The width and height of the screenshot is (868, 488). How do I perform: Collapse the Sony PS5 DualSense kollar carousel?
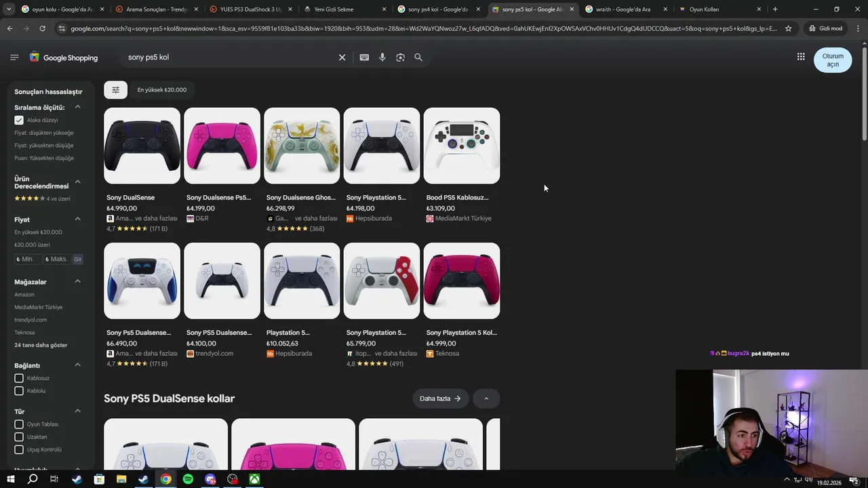[486, 399]
